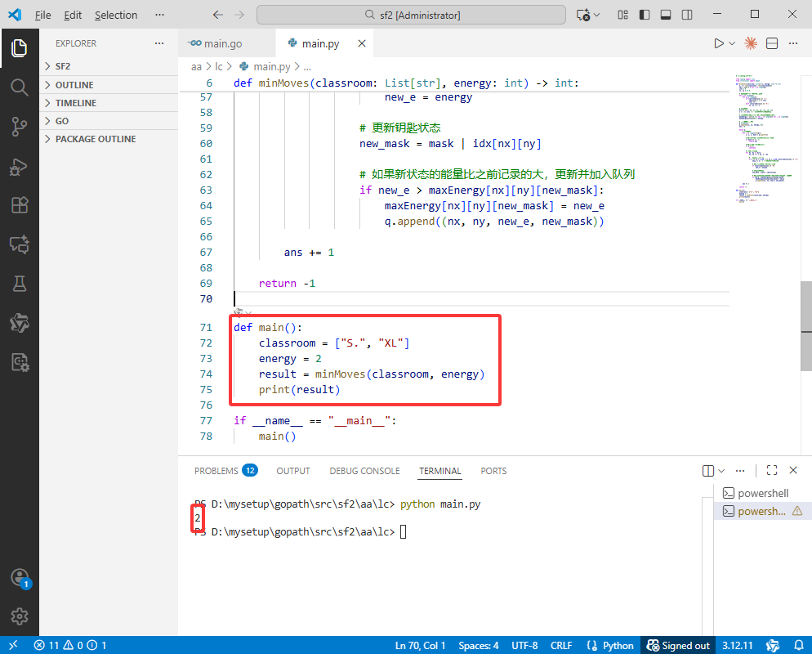This screenshot has width=812, height=654.
Task: Open the launch profile dropdown chevron
Action: pos(721,471)
